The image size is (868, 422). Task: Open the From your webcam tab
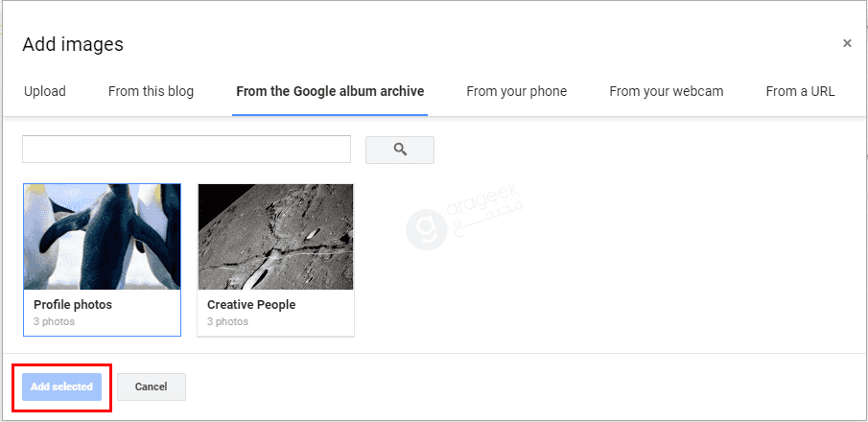(667, 91)
